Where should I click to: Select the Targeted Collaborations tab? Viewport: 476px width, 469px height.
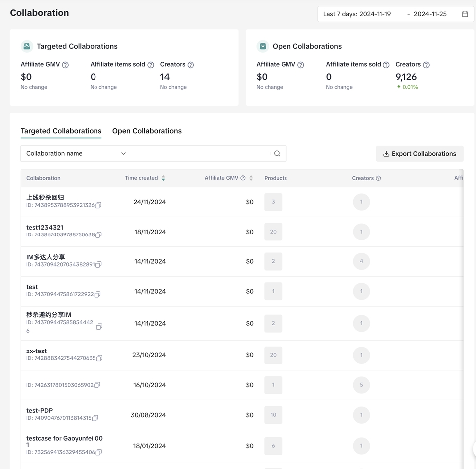[61, 131]
